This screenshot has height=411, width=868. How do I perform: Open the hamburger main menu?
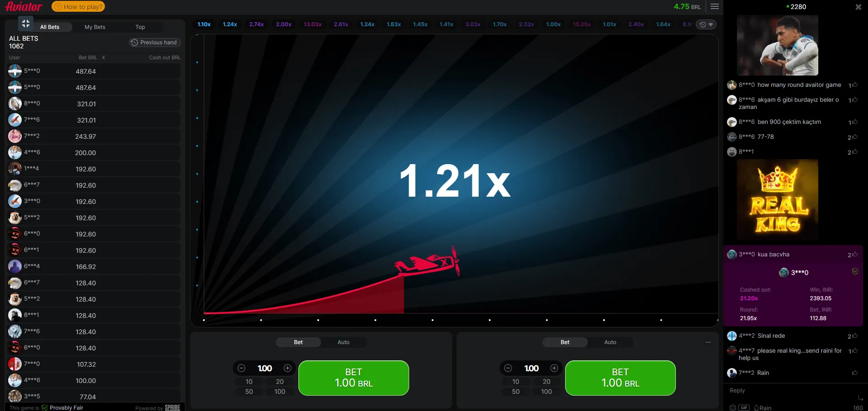pyautogui.click(x=715, y=6)
